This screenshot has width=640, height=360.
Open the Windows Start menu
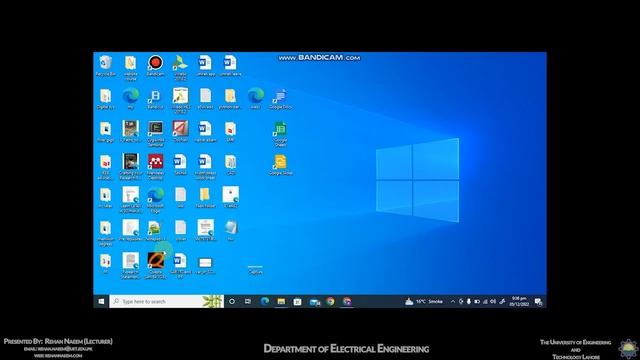click(x=101, y=301)
